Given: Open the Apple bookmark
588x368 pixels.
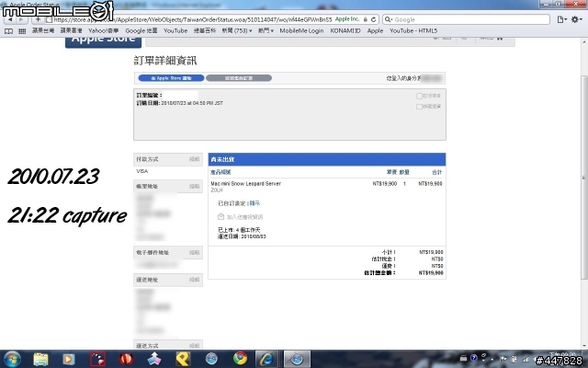Looking at the screenshot, I should [375, 30].
